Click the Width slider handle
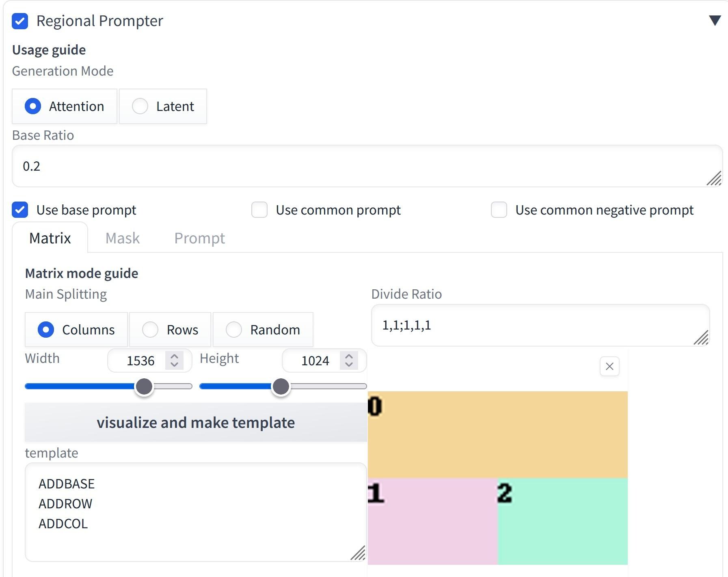The width and height of the screenshot is (728, 577). (144, 386)
